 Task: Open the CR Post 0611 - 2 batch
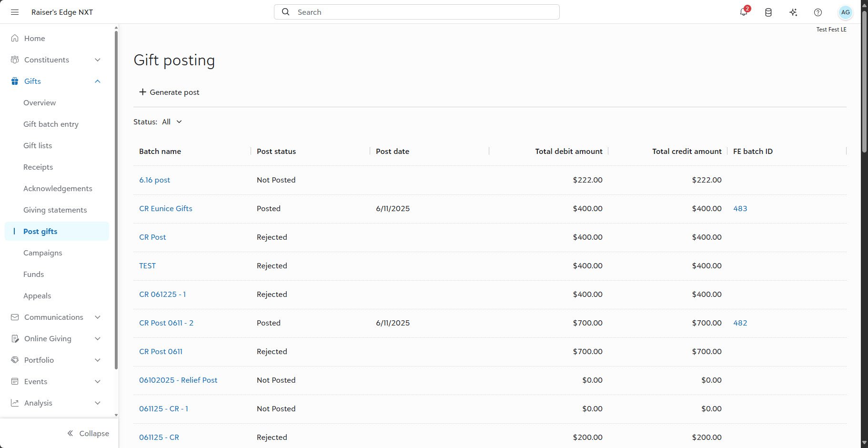point(166,323)
